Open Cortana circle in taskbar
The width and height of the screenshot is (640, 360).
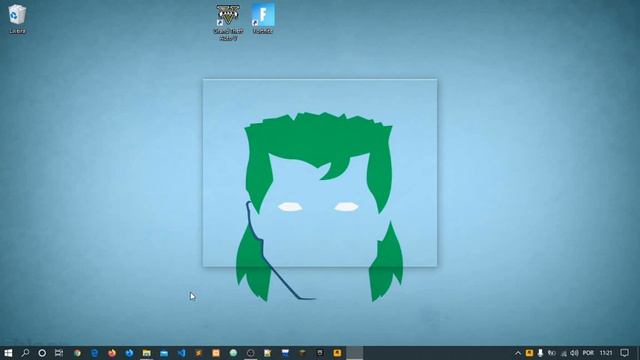(x=42, y=353)
